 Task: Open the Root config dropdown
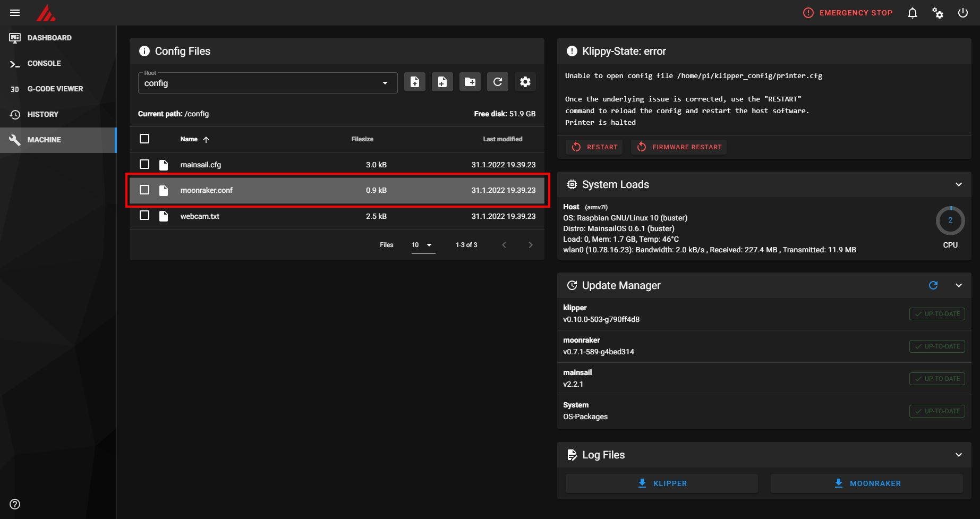[267, 83]
